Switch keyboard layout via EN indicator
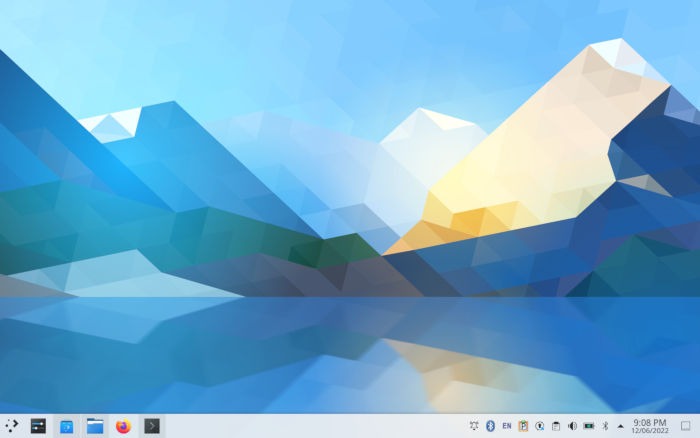This screenshot has width=700, height=438. point(506,426)
